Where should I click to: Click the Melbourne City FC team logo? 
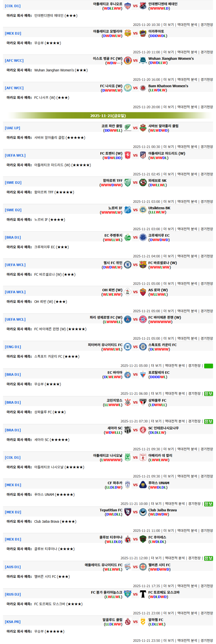[x=143, y=567]
